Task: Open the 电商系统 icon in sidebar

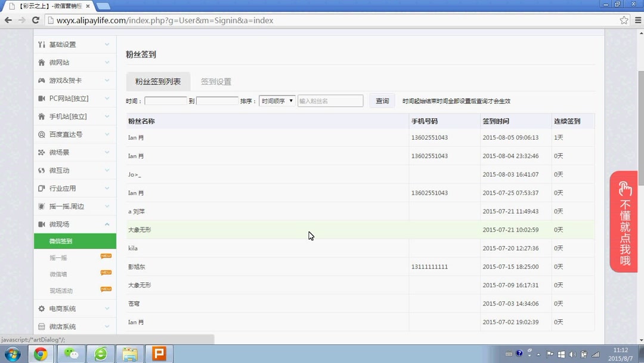Action: click(41, 308)
